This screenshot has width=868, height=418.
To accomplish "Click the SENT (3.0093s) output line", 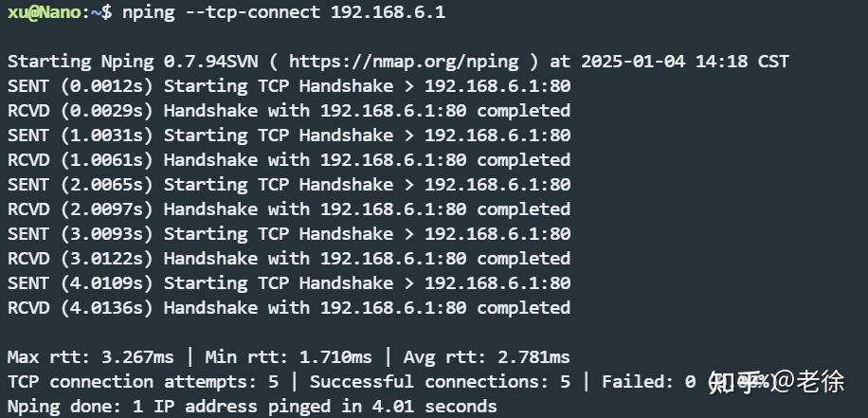I will (x=289, y=234).
